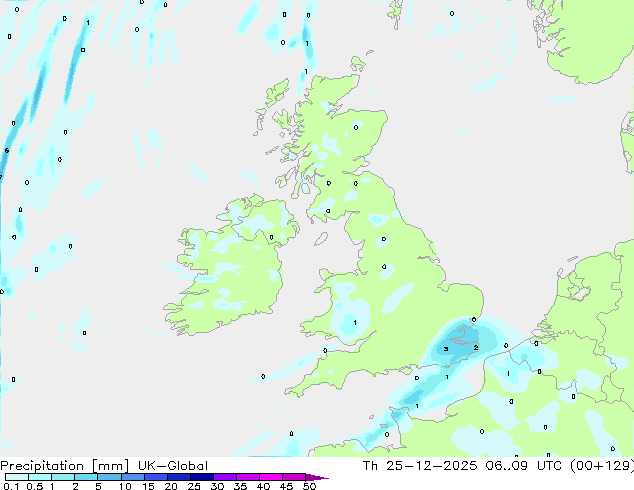Click the legend tick label '15'

(148, 486)
